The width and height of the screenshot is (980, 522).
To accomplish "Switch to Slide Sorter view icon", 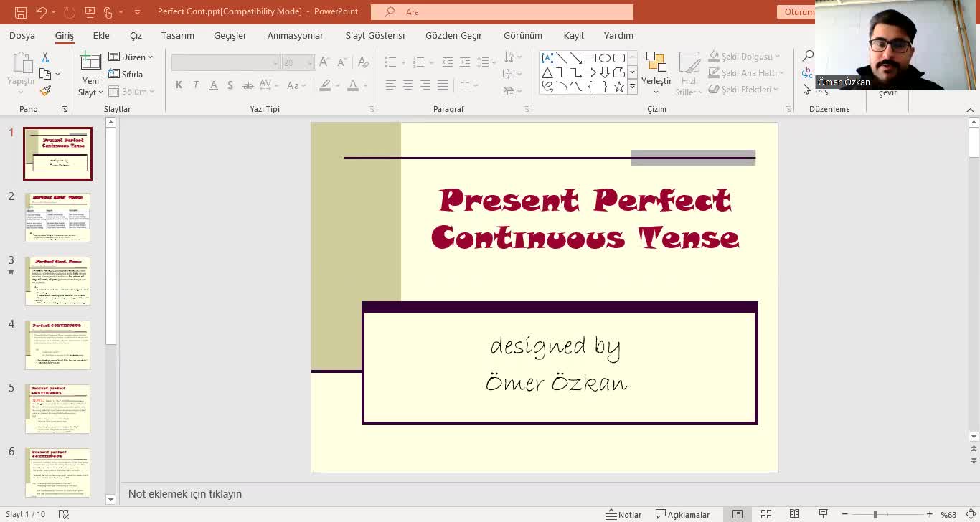I will tap(766, 514).
